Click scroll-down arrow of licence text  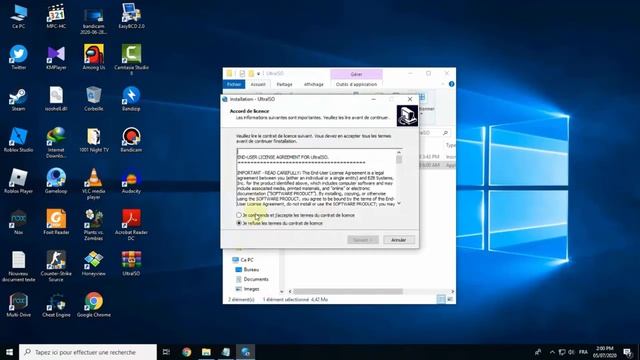[399, 203]
